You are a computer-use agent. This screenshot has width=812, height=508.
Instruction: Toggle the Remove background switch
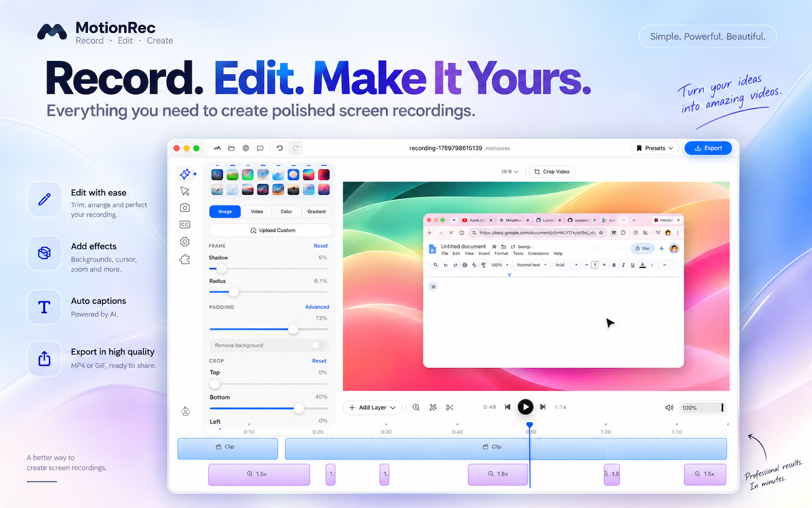(x=318, y=345)
